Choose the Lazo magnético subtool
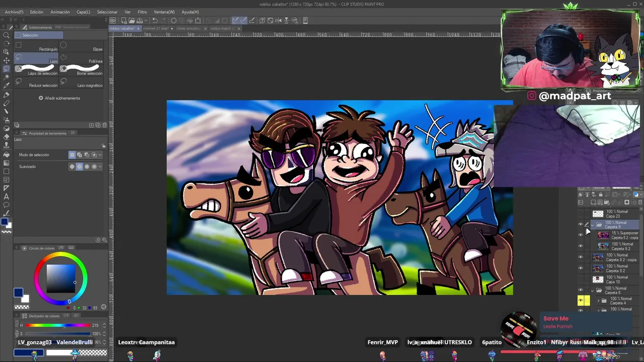Image resolution: width=644 pixels, height=362 pixels. pos(82,82)
